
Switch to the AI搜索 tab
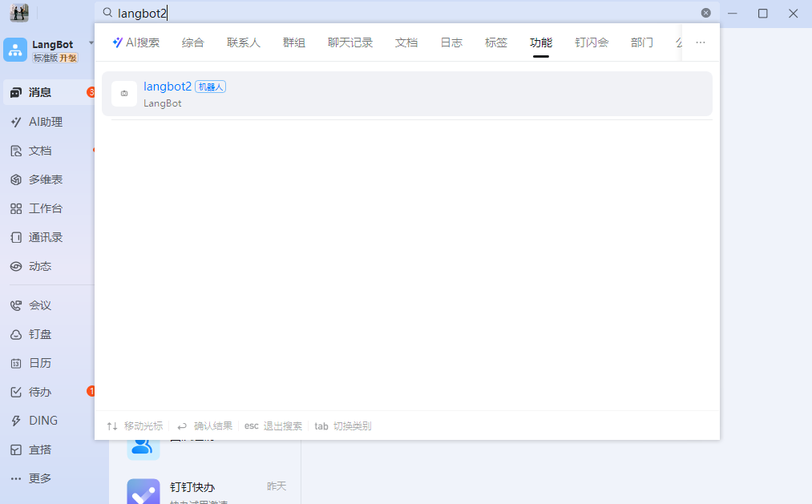tap(136, 42)
